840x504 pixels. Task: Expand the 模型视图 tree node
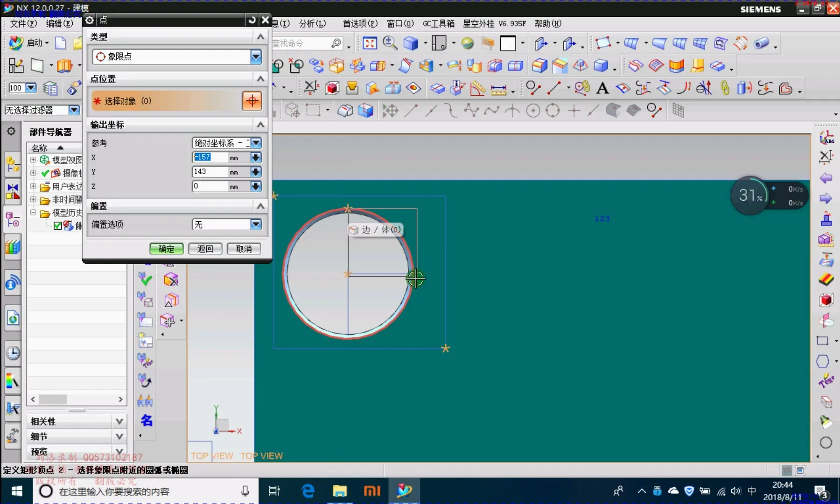point(33,160)
